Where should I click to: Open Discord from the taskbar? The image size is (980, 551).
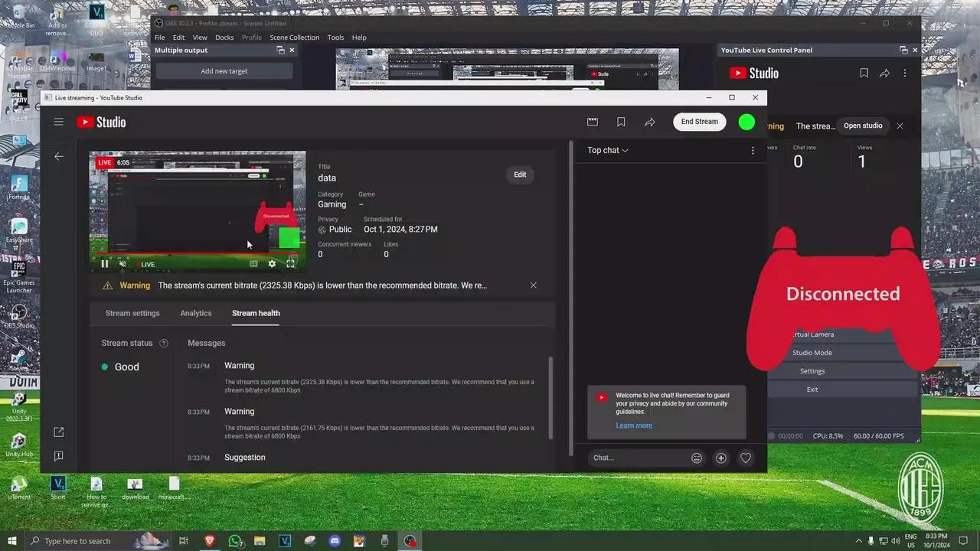coord(335,541)
